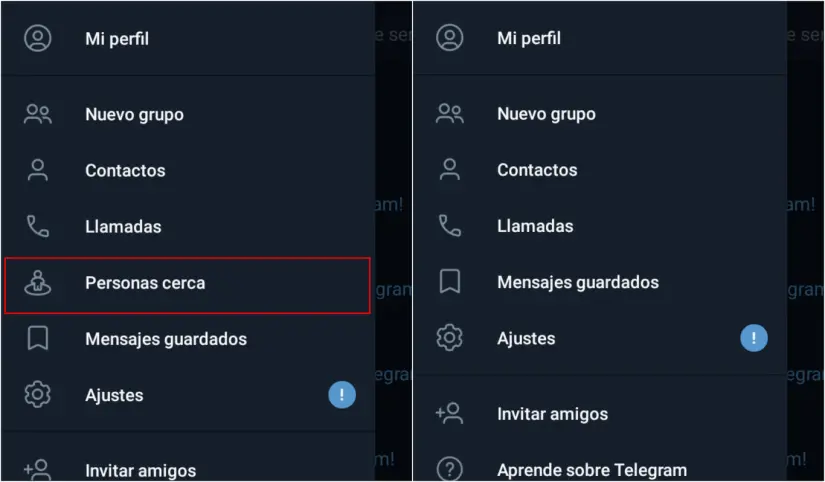This screenshot has height=482, width=825.
Task: Click the Invitar amigos add-person icon in the left menu
Action: pyautogui.click(x=38, y=469)
